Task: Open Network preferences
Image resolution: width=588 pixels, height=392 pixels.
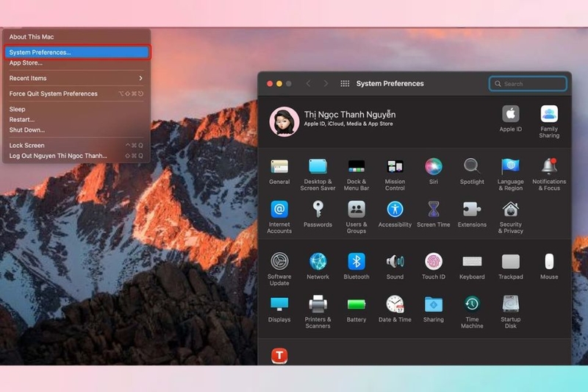Action: click(x=318, y=266)
